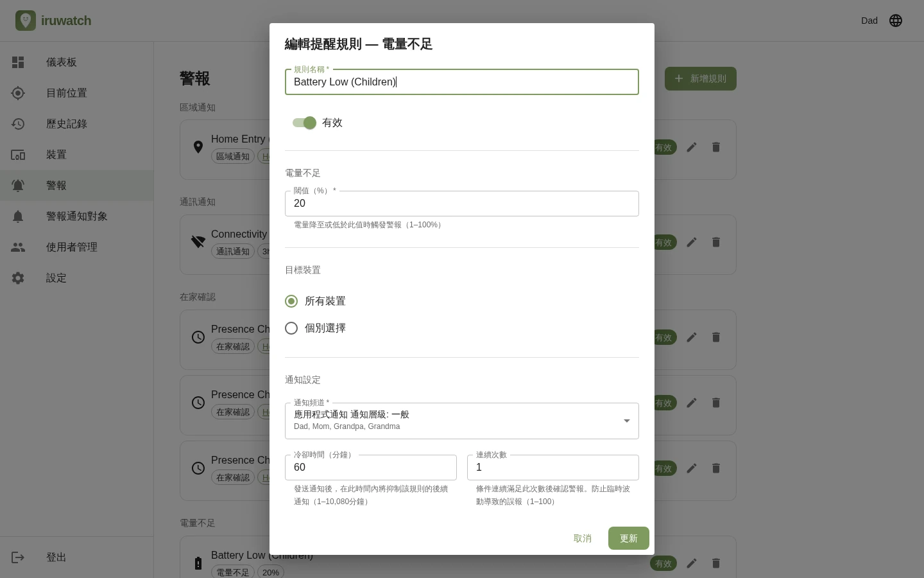
Task: Click the 冷卻時間 cooldown input field
Action: pos(371,468)
